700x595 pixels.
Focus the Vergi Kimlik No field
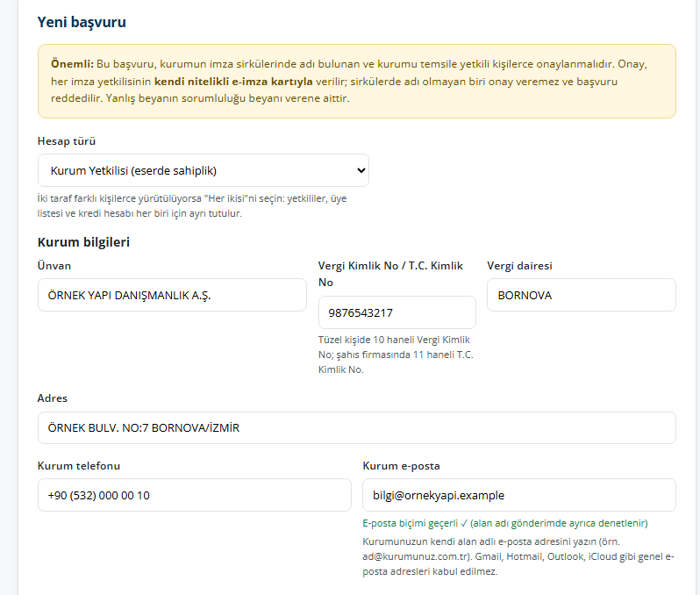[396, 312]
